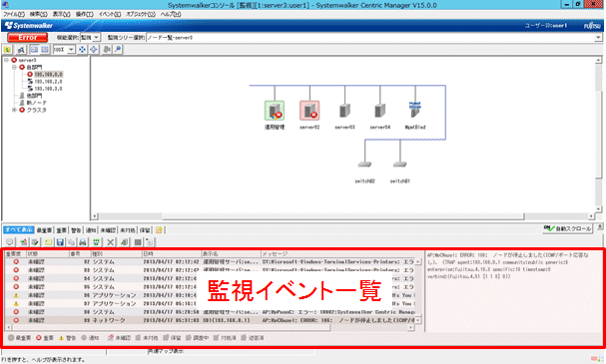Image resolution: width=606 pixels, height=364 pixels.
Task: Toggle the 自動スクロール auto scroll button
Action: (568, 229)
